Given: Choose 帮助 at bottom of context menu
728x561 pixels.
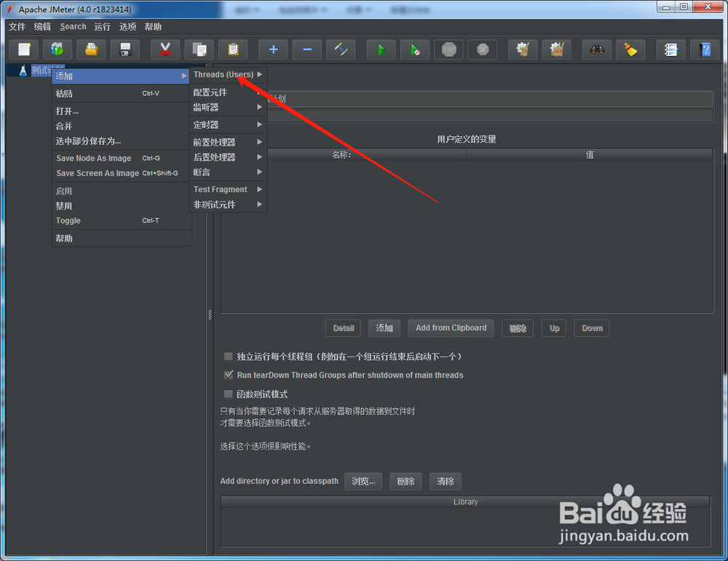Looking at the screenshot, I should pos(121,238).
